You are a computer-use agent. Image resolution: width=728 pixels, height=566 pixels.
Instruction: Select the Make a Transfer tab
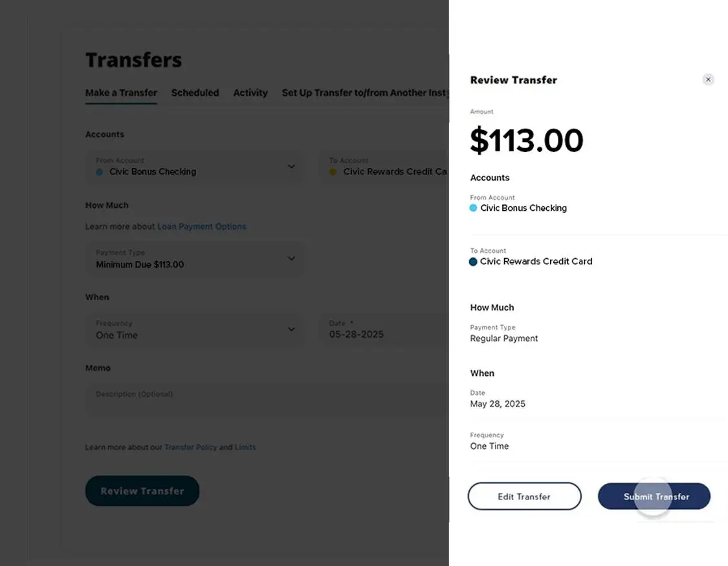pos(121,93)
